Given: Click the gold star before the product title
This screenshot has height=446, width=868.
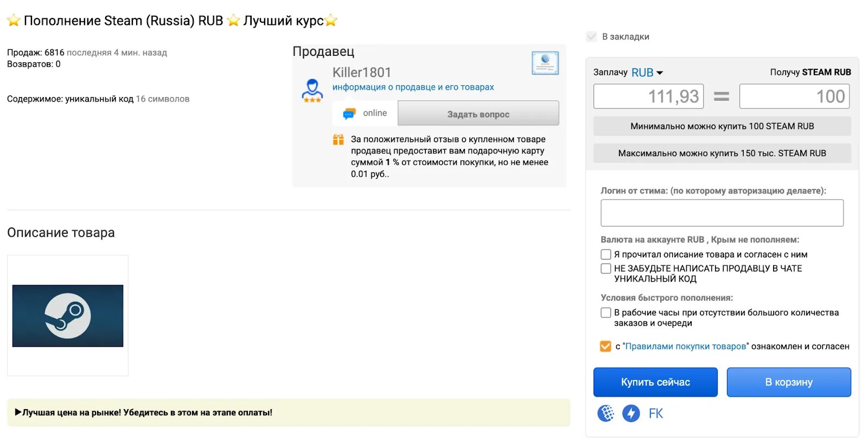Looking at the screenshot, I should coord(14,21).
